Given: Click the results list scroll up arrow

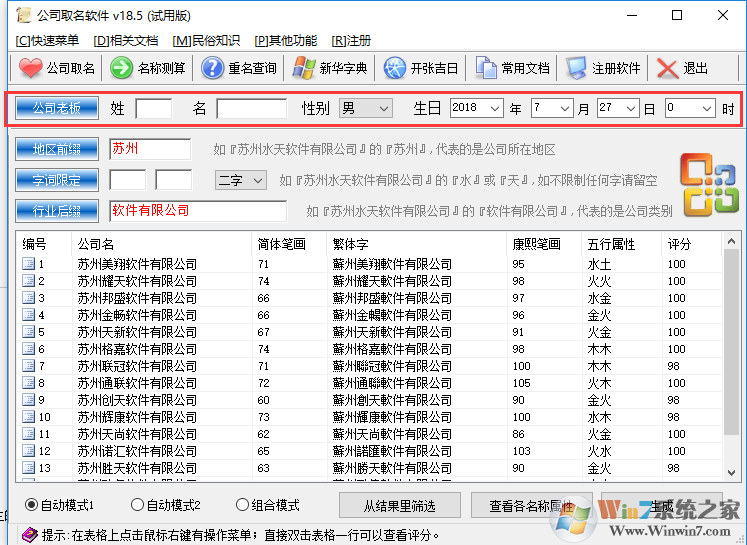Looking at the screenshot, I should pos(731,242).
